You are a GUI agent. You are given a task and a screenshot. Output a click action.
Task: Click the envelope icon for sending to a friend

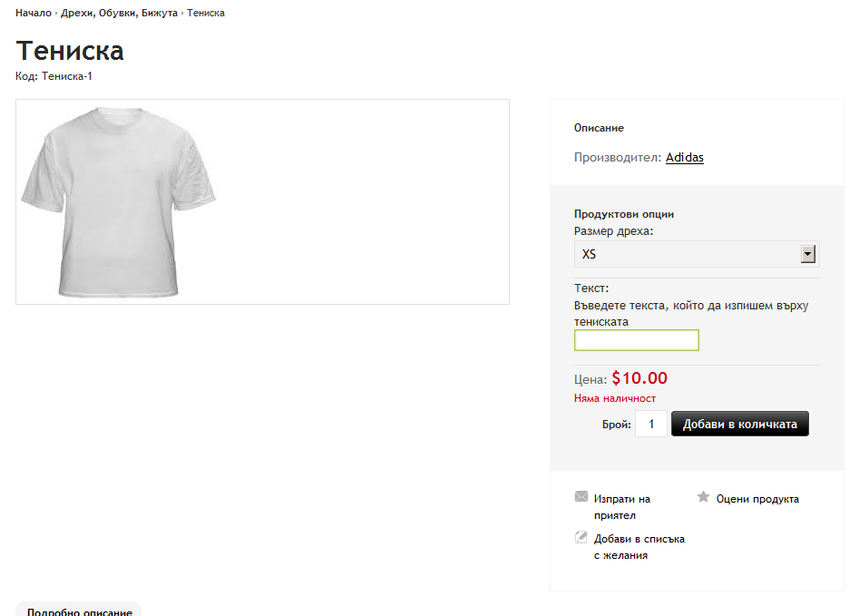click(x=581, y=497)
